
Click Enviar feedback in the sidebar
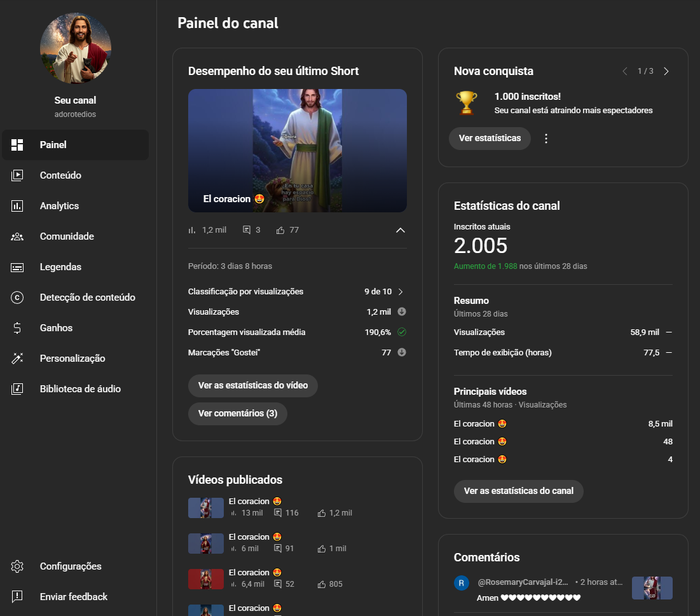[73, 597]
